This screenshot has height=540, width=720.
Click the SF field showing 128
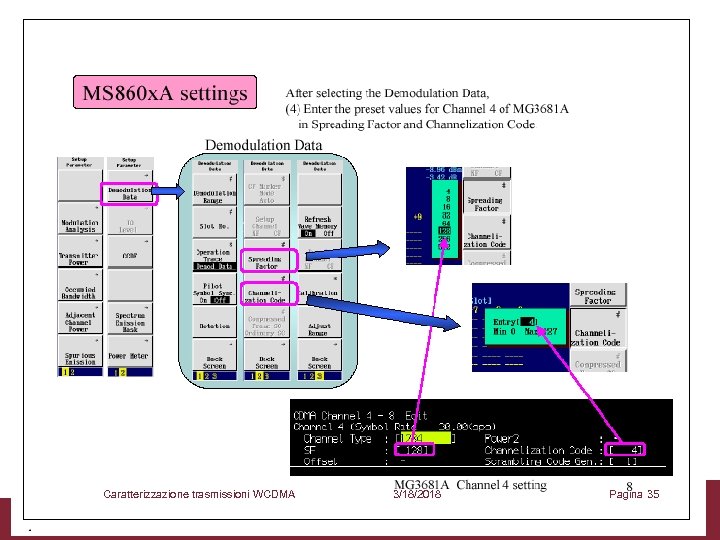pos(414,450)
